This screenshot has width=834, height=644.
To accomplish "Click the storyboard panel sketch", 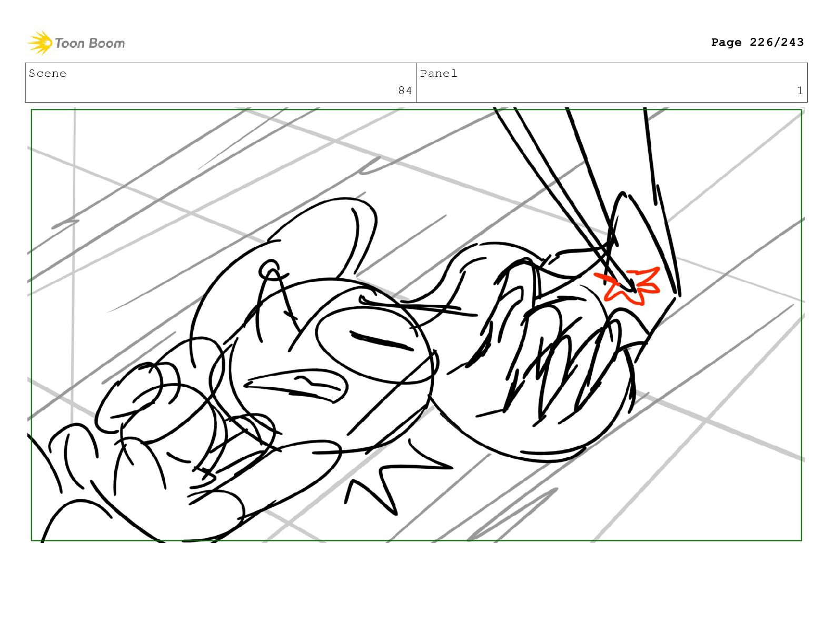I will (416, 325).
